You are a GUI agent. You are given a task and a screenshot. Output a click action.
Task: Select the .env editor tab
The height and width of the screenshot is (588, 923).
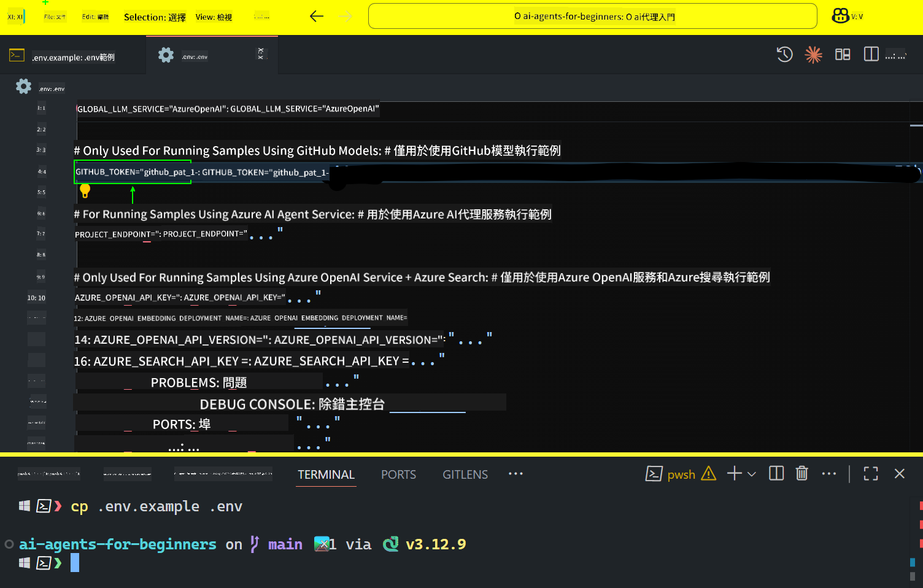tap(211, 56)
